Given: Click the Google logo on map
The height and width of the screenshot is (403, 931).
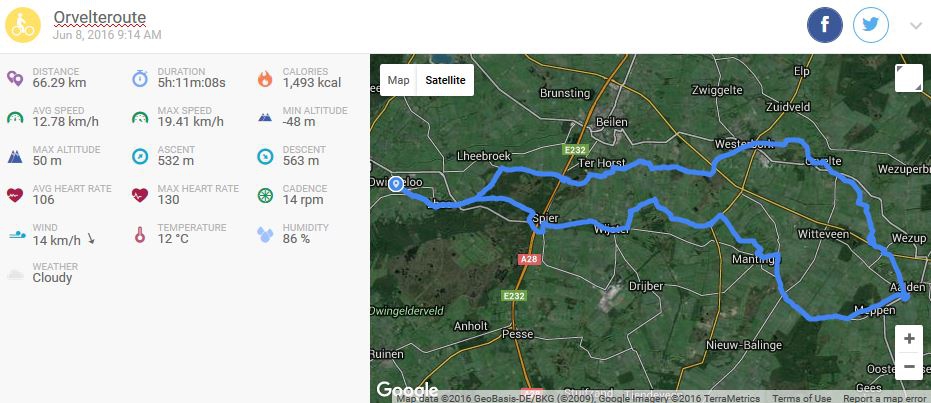Looking at the screenshot, I should click(406, 389).
